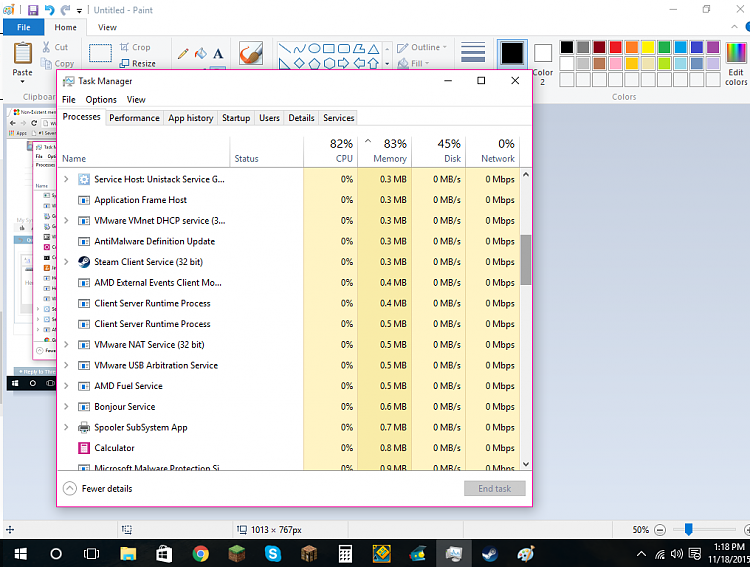750x567 pixels.
Task: Open the line Size selector
Action: pos(473,53)
